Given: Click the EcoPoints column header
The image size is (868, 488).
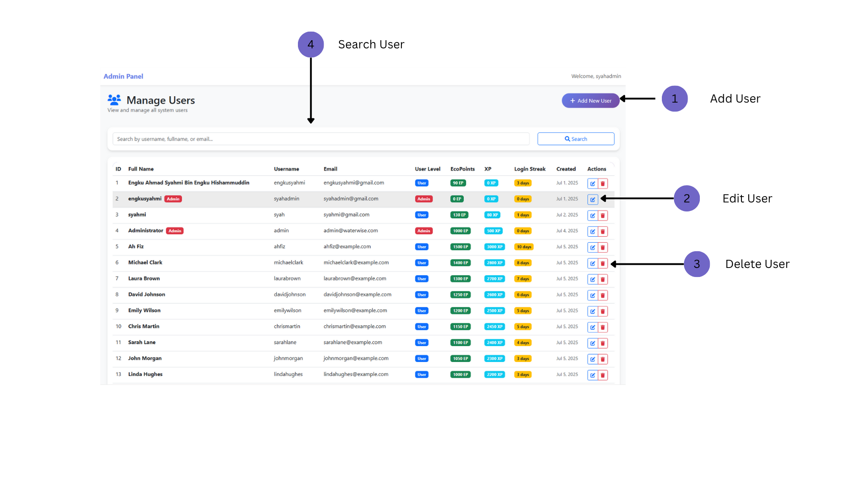Looking at the screenshot, I should point(462,169).
